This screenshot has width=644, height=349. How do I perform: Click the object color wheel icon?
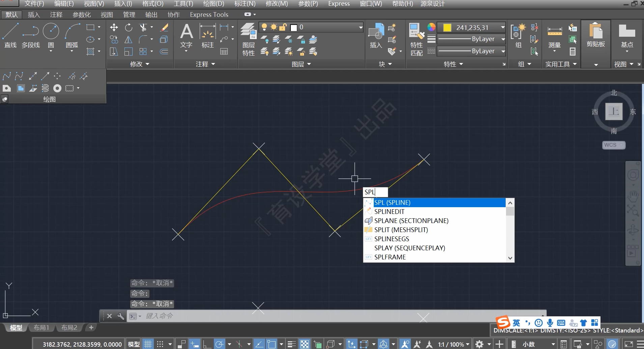[x=431, y=27]
